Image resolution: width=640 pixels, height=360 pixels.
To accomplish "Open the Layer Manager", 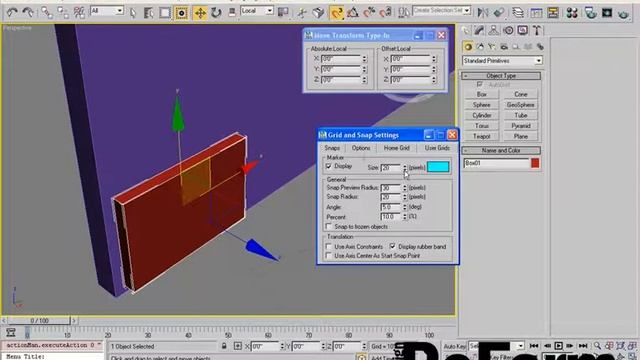I will click(x=518, y=13).
